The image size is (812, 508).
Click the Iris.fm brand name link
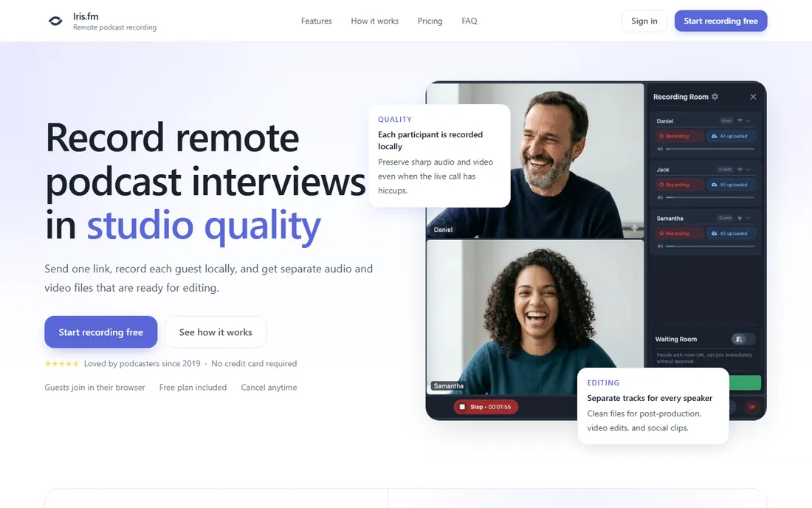pos(86,16)
